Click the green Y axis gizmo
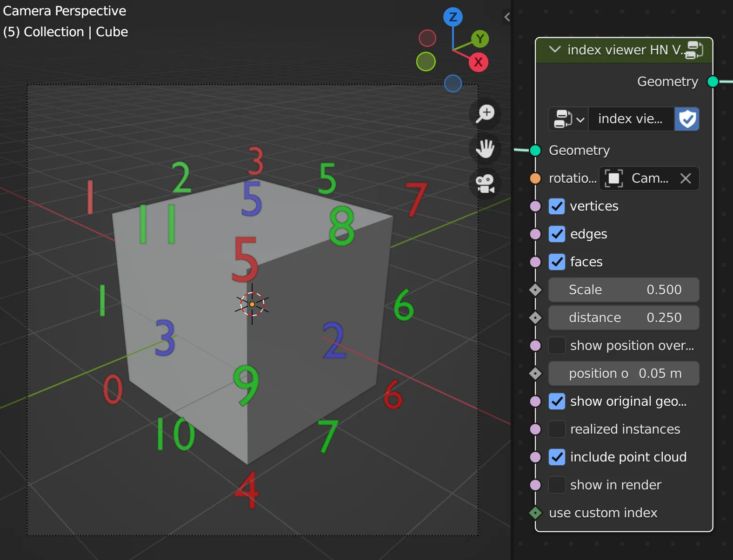 point(480,39)
